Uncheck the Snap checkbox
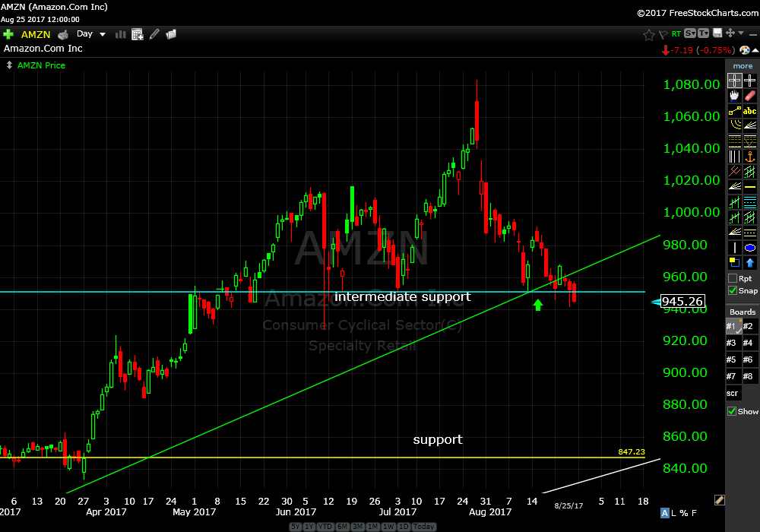The image size is (760, 532). click(x=732, y=291)
